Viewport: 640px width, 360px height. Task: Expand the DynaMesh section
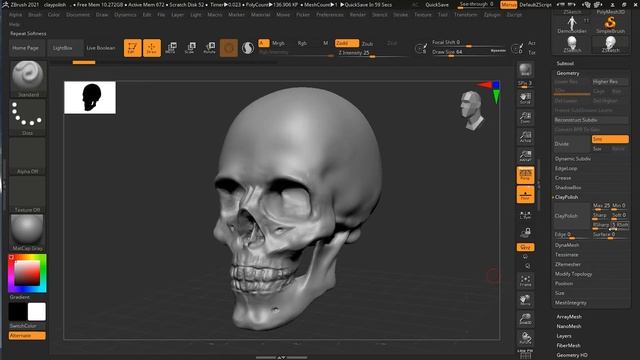coord(567,245)
